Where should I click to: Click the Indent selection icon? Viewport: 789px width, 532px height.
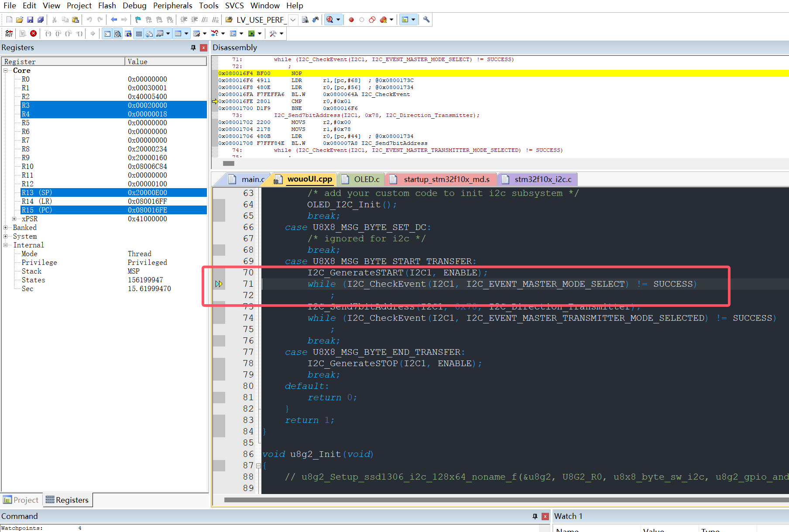(x=184, y=20)
